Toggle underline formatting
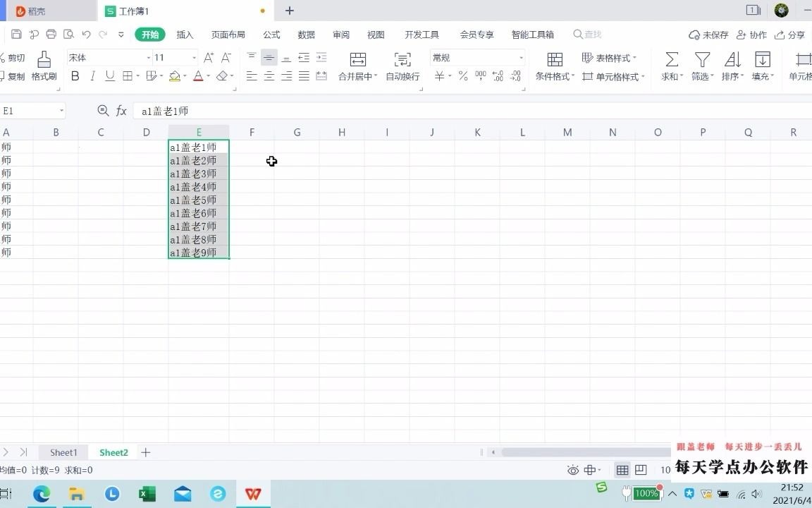The image size is (812, 508). tap(110, 76)
